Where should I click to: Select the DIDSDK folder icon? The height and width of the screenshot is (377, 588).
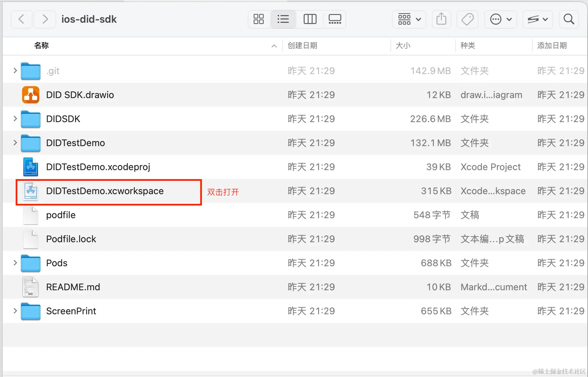(x=31, y=119)
